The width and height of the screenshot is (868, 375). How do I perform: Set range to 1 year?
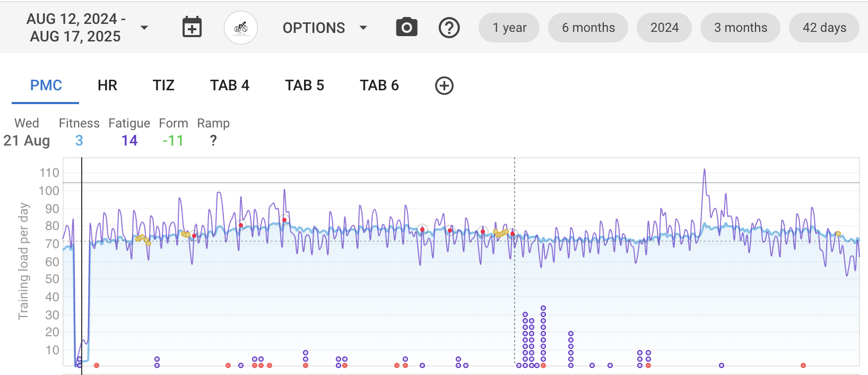pyautogui.click(x=509, y=28)
